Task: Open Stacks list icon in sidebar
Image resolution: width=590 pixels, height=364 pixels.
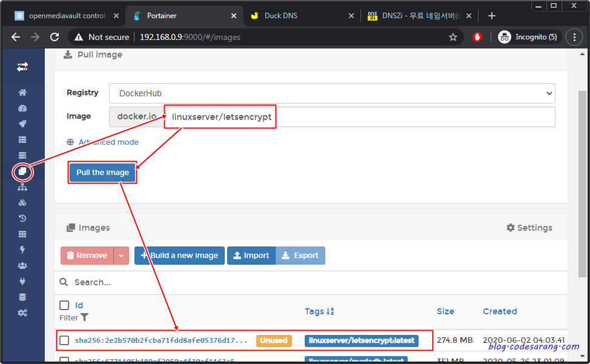Action: [x=22, y=139]
